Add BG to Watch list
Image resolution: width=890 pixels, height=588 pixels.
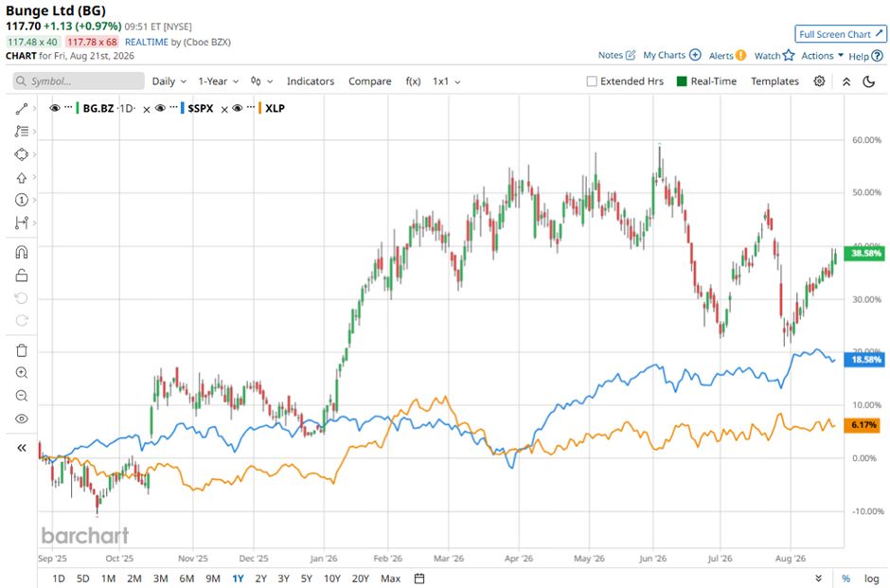774,55
